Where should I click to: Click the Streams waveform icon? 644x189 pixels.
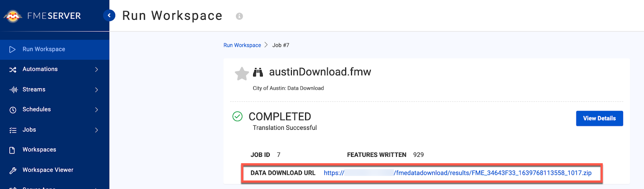(x=13, y=90)
